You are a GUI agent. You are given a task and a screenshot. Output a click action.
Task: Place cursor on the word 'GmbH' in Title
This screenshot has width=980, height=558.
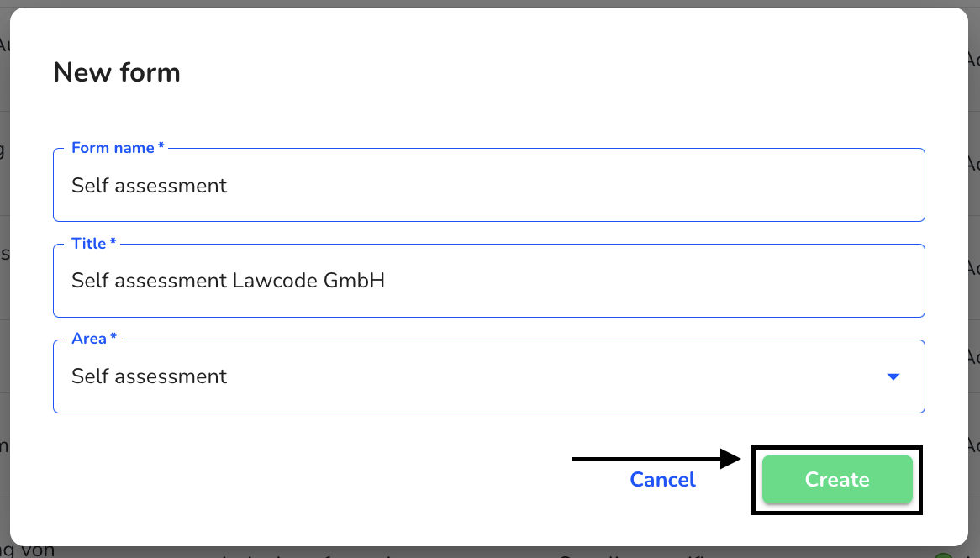point(354,281)
